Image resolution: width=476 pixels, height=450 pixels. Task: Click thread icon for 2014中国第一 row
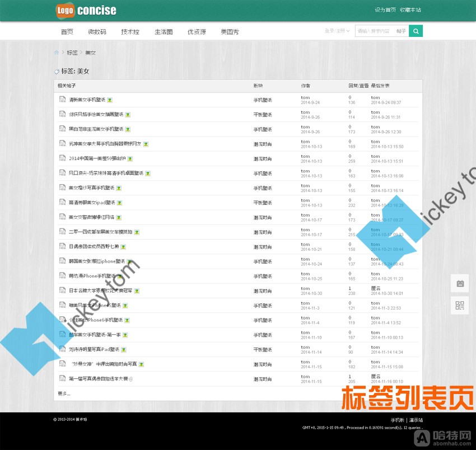tap(62, 158)
